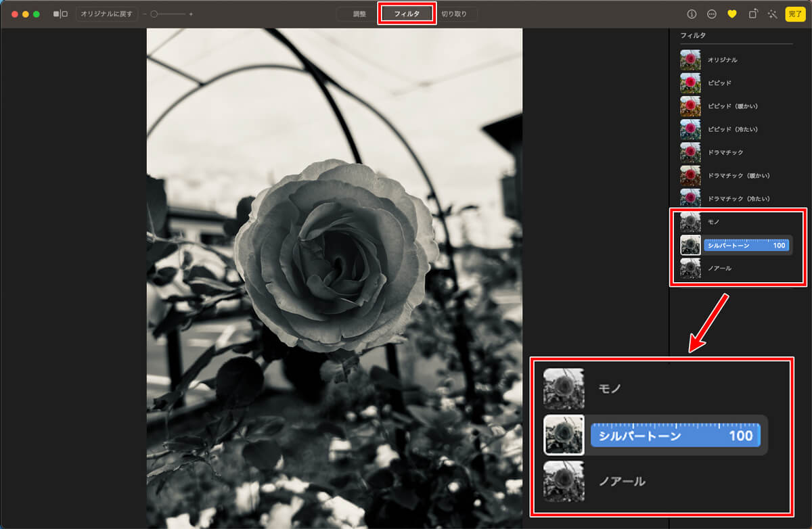Image resolution: width=812 pixels, height=529 pixels.
Task: Rotate the photo with the rotate icon
Action: (x=752, y=14)
